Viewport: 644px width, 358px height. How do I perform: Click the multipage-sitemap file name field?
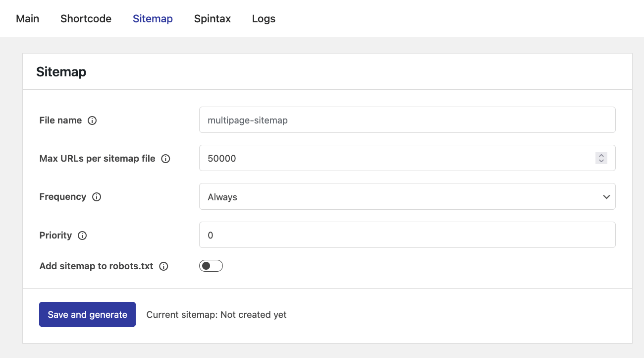click(407, 119)
